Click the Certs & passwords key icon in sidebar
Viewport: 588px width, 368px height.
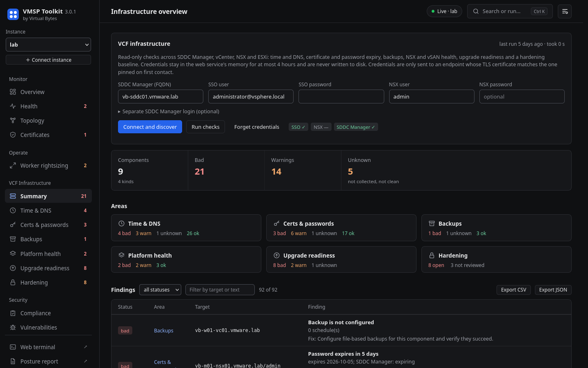coord(13,225)
